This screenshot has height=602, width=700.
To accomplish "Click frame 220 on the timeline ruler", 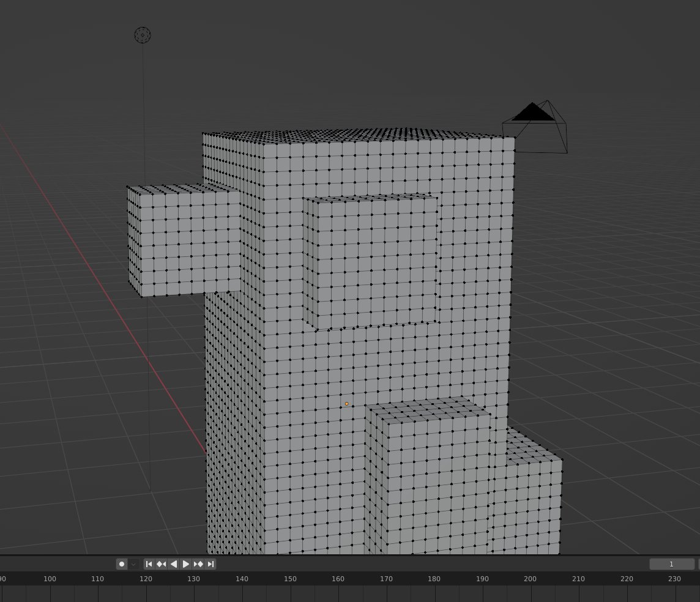I will coord(627,579).
